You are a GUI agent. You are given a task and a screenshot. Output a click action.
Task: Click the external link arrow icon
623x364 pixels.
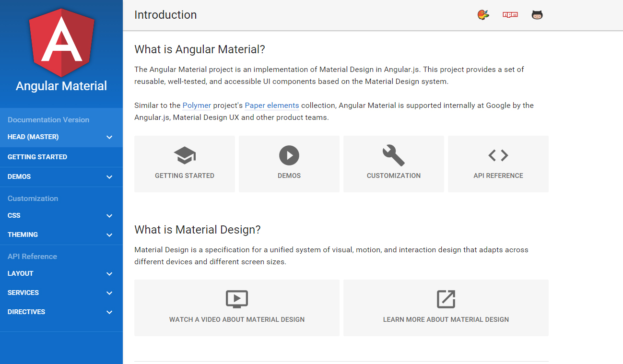tap(446, 299)
